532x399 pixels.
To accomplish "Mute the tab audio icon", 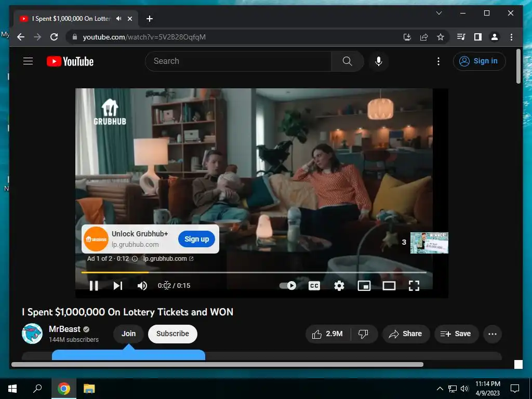I will point(118,19).
